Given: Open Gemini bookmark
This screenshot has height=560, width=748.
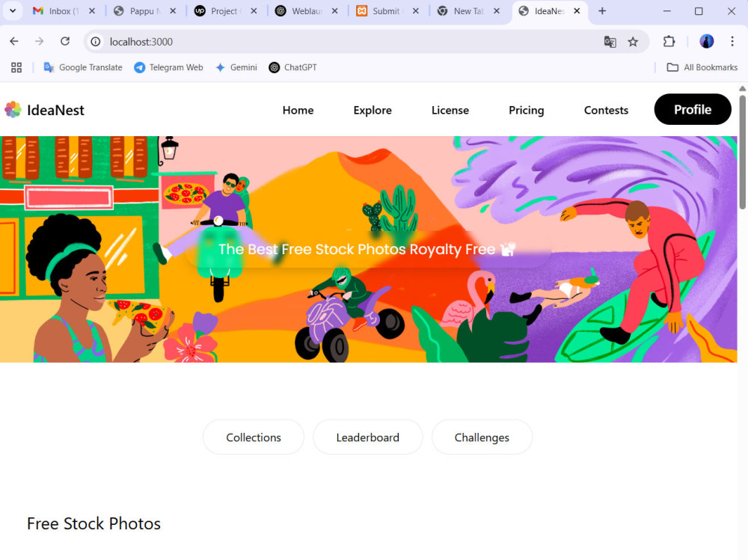Looking at the screenshot, I should click(236, 67).
